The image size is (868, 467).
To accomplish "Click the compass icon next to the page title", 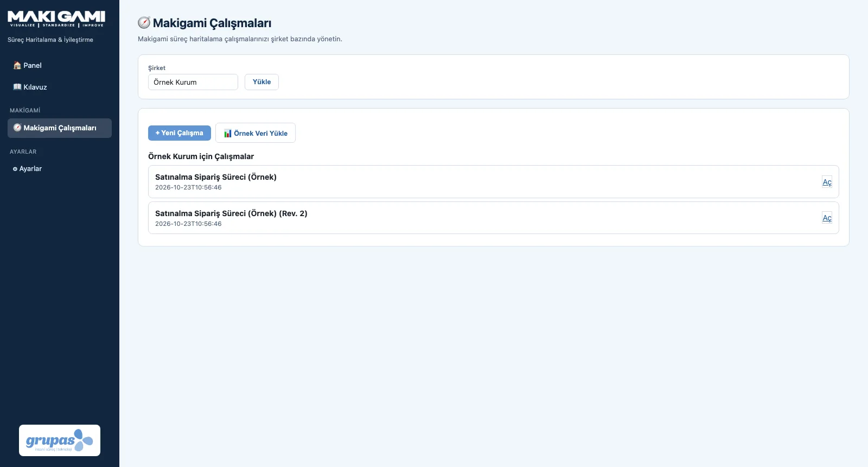I will (144, 23).
